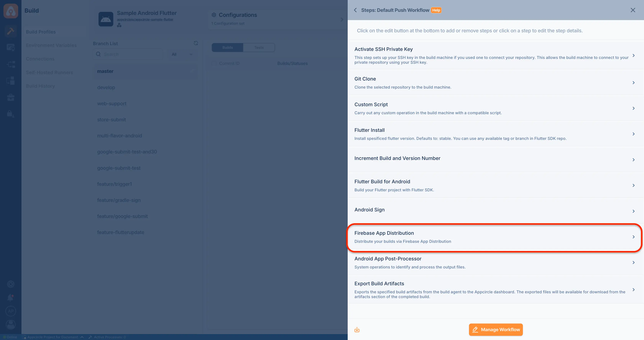The image size is (644, 340).
Task: Click the back arrow beside Steps title
Action: point(355,10)
